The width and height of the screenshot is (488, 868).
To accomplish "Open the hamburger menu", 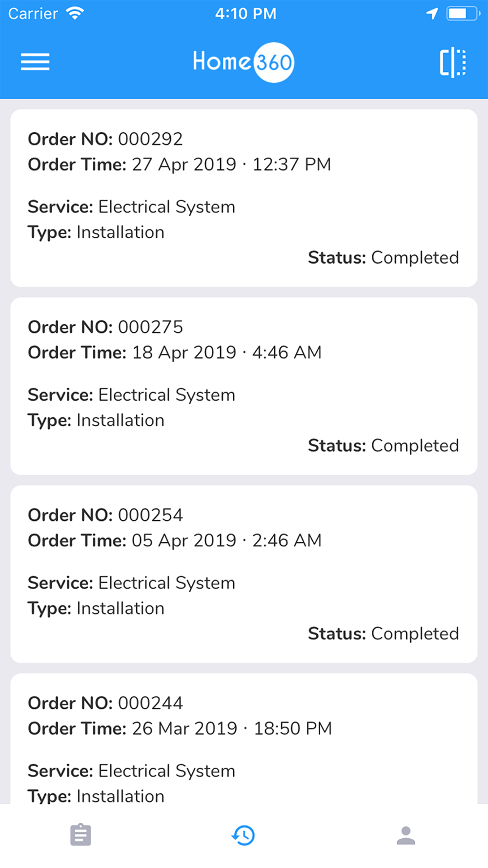I will click(35, 62).
